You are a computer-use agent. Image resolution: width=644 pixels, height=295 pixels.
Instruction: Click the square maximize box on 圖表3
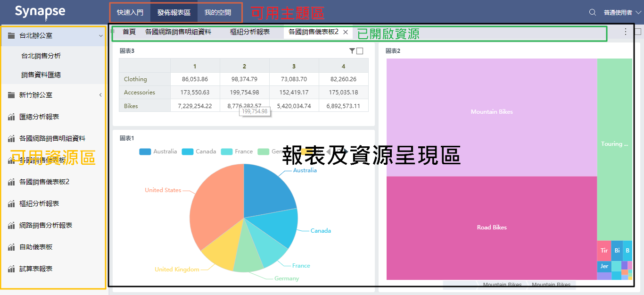(x=360, y=51)
